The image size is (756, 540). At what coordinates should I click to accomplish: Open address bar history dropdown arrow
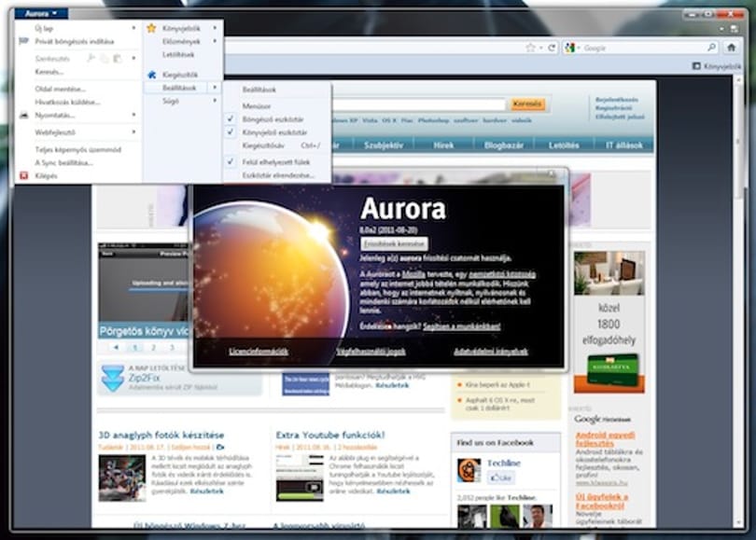coord(541,48)
